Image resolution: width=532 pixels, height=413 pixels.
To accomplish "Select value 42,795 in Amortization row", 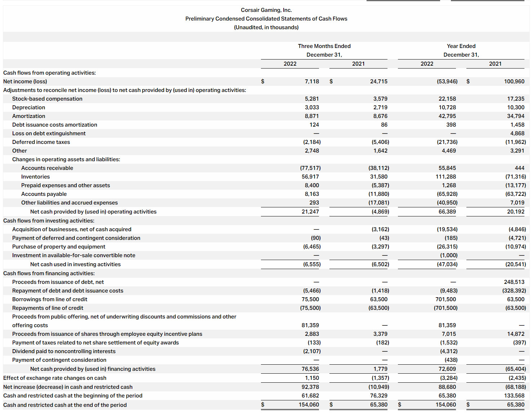I will click(447, 116).
